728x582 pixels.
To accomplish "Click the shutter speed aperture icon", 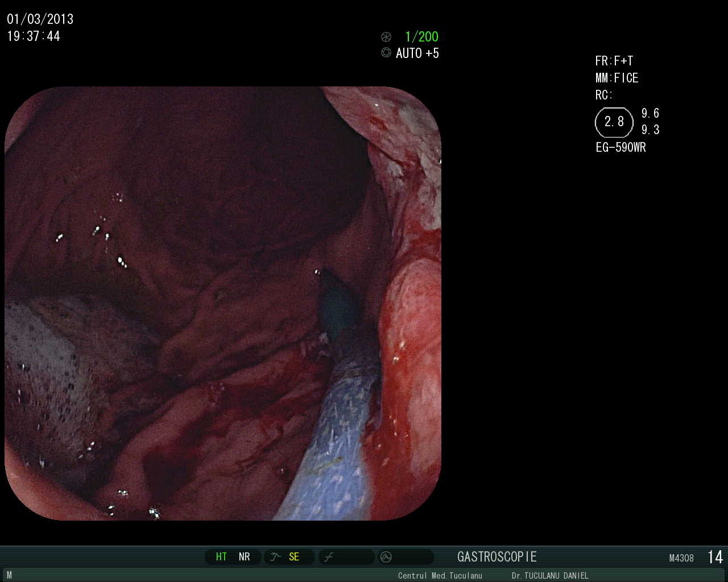I will click(386, 37).
